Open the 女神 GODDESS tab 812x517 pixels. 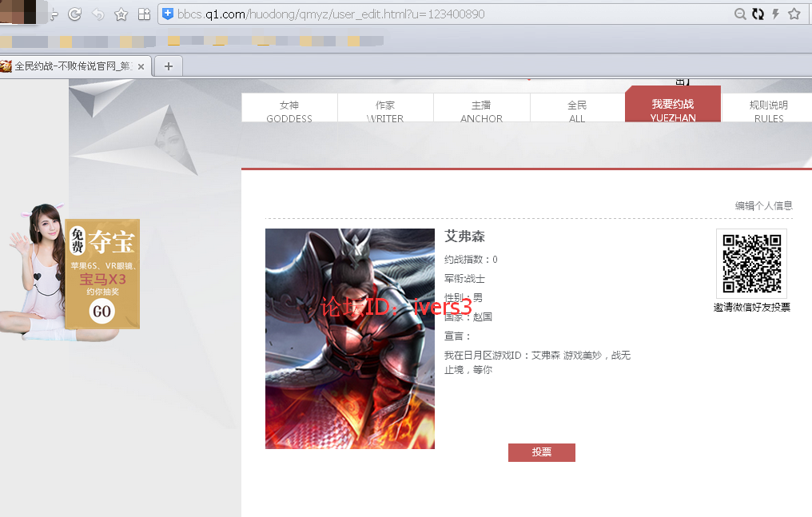click(289, 108)
